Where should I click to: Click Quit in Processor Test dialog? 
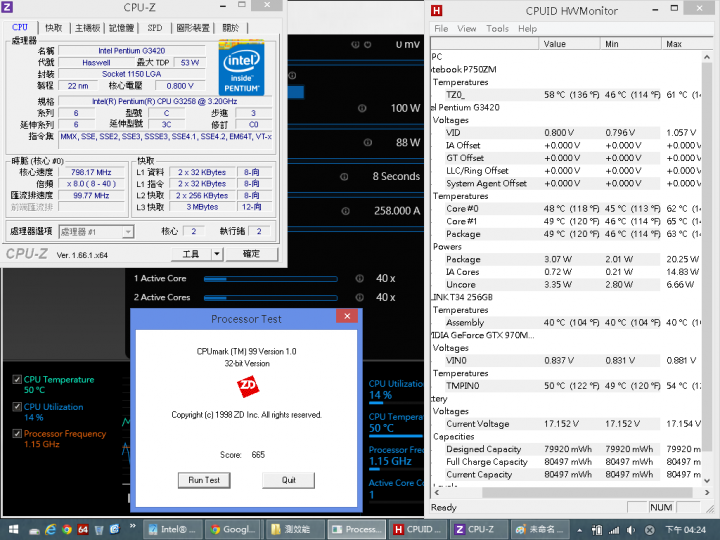pos(288,480)
